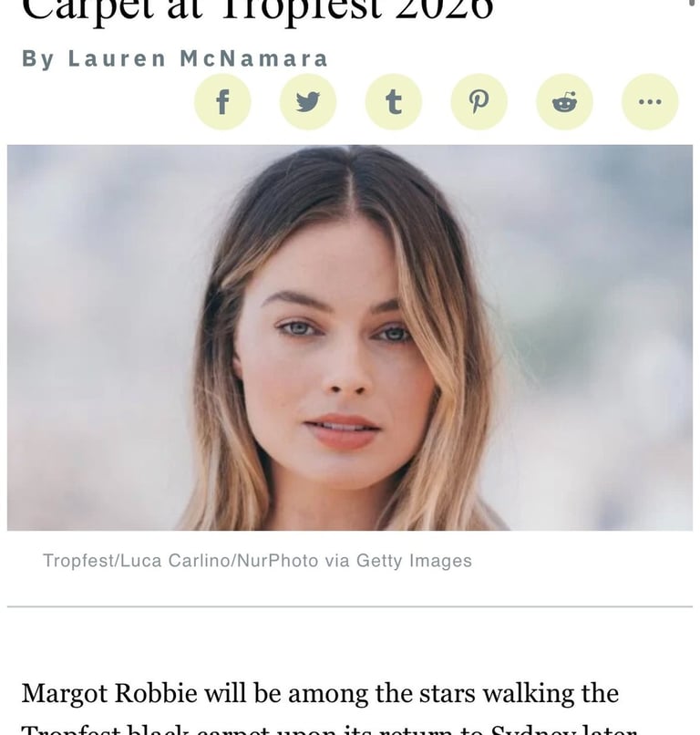700x735 pixels.
Task: Click the word "By" in the byline
Action: click(38, 59)
